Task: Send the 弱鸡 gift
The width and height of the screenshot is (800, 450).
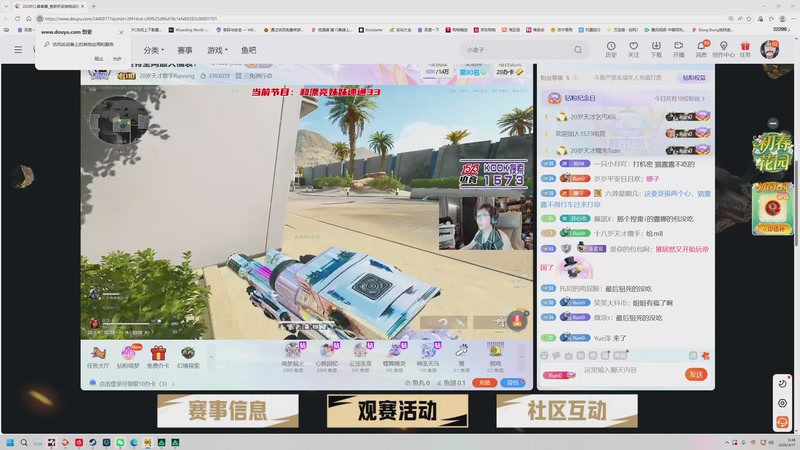Action: tap(495, 357)
